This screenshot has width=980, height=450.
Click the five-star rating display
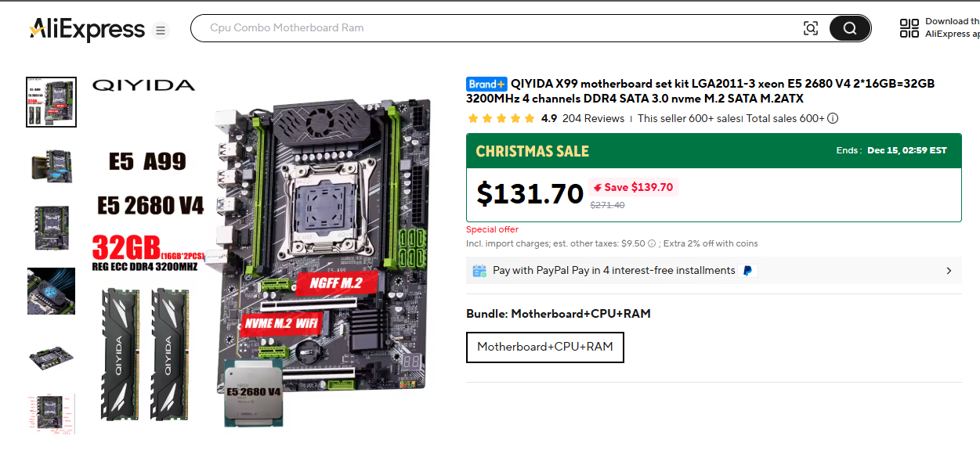click(x=501, y=119)
